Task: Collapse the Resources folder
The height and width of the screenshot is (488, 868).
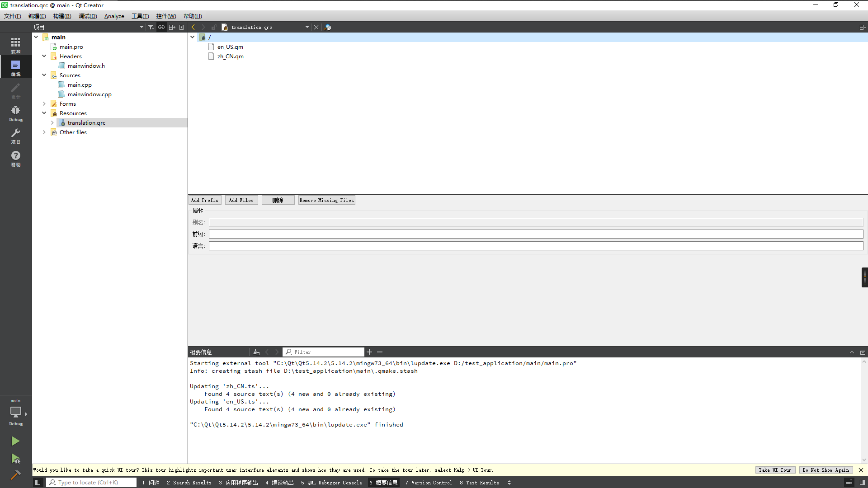Action: coord(44,113)
